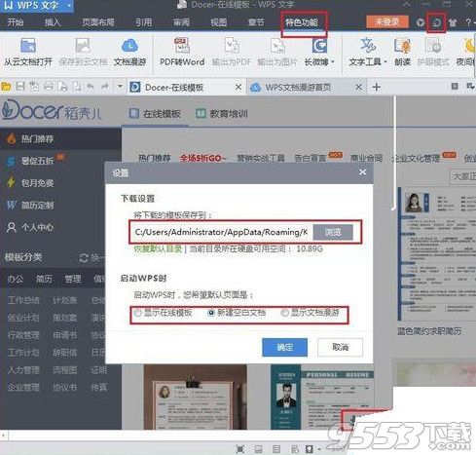The height and width of the screenshot is (455, 476).
Task: Click the outline view icon in status bar
Action: pos(276,449)
